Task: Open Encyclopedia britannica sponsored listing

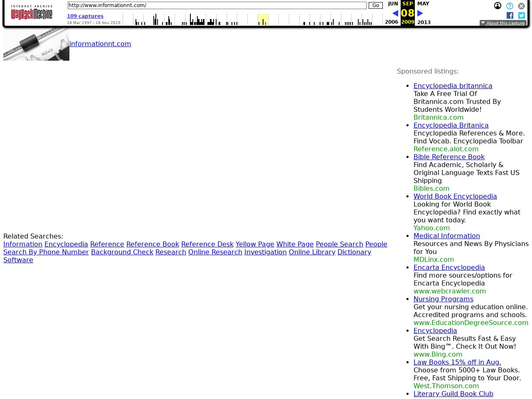Action: [453, 86]
